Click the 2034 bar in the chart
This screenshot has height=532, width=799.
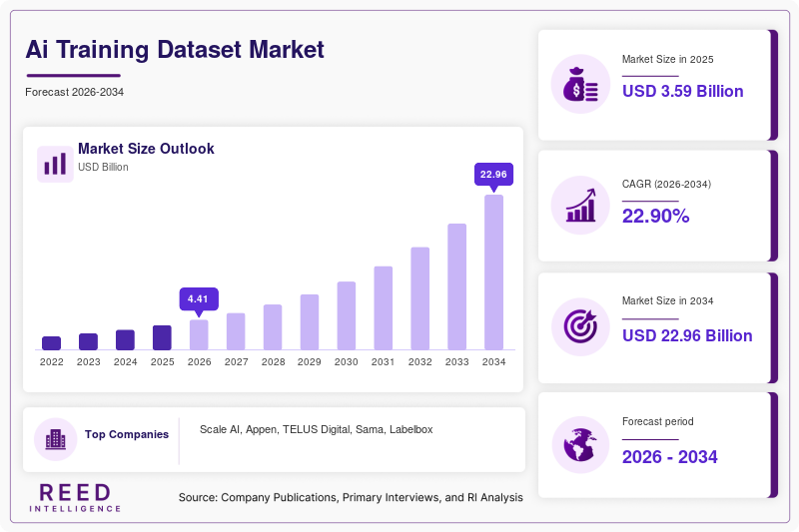pyautogui.click(x=493, y=272)
